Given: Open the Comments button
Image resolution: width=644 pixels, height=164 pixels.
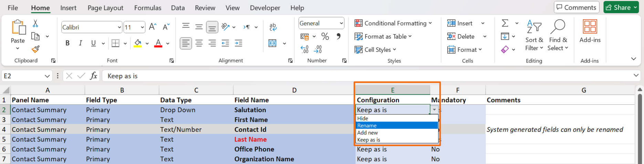Looking at the screenshot, I should [577, 7].
